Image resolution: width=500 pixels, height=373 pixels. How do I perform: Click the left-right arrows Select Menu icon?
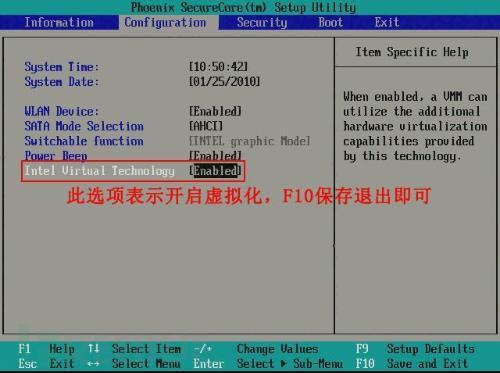(x=93, y=364)
